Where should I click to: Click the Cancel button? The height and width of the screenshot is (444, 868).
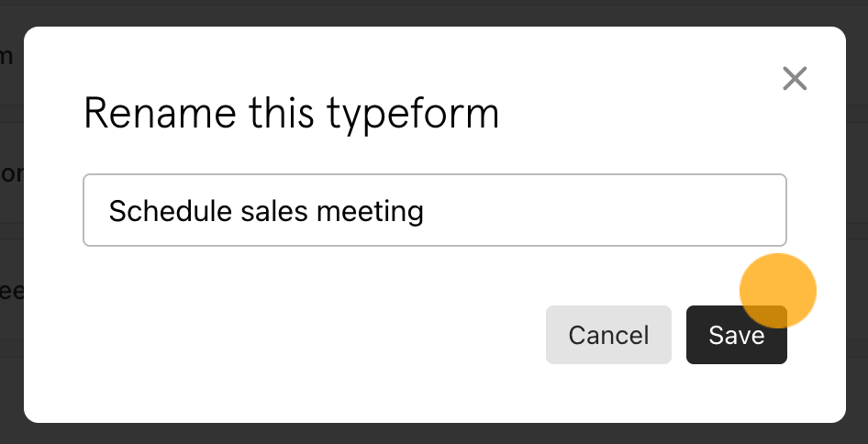click(x=608, y=336)
